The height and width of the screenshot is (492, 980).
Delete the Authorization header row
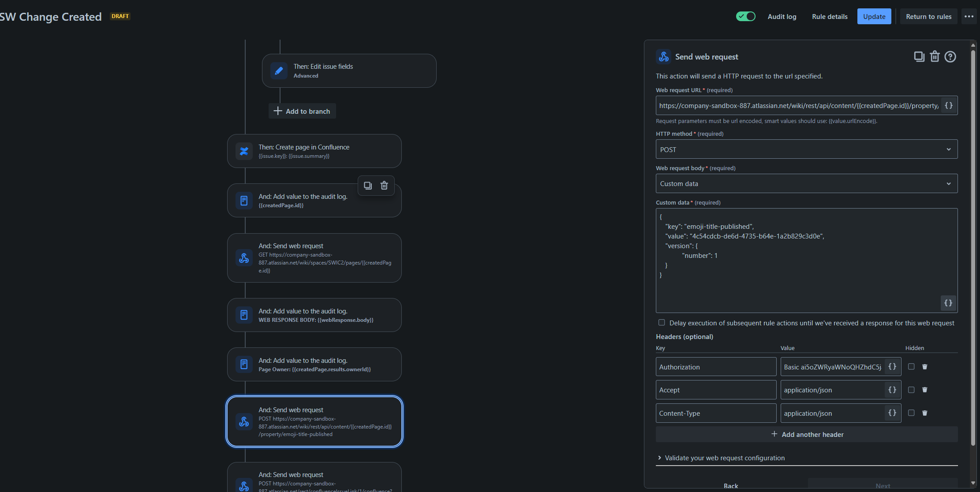click(925, 367)
